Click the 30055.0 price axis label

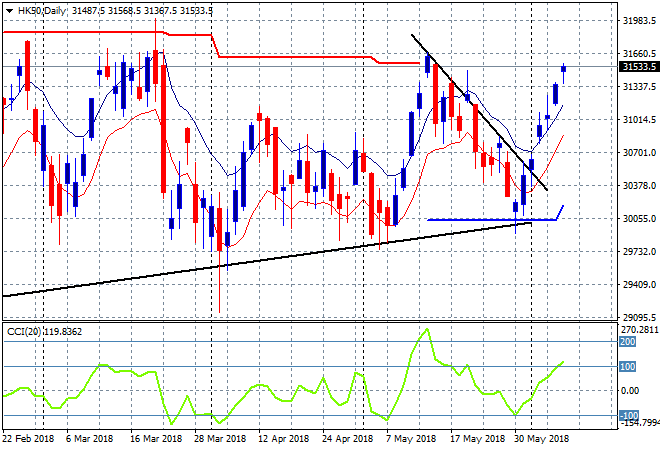tap(639, 218)
